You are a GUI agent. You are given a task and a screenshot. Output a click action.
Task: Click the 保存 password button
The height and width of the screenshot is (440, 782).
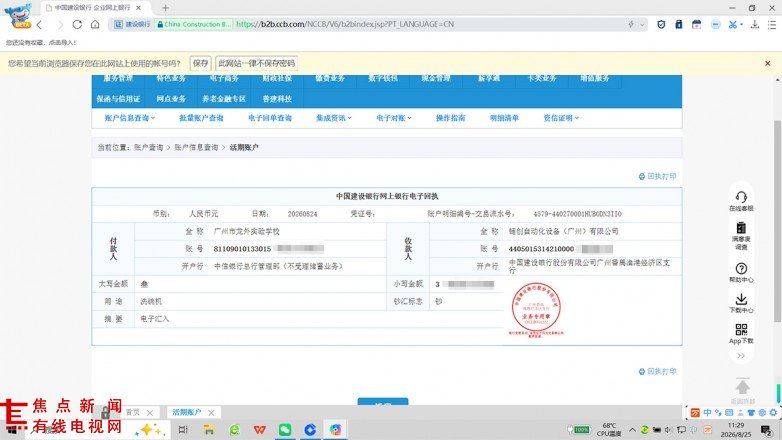(x=200, y=63)
